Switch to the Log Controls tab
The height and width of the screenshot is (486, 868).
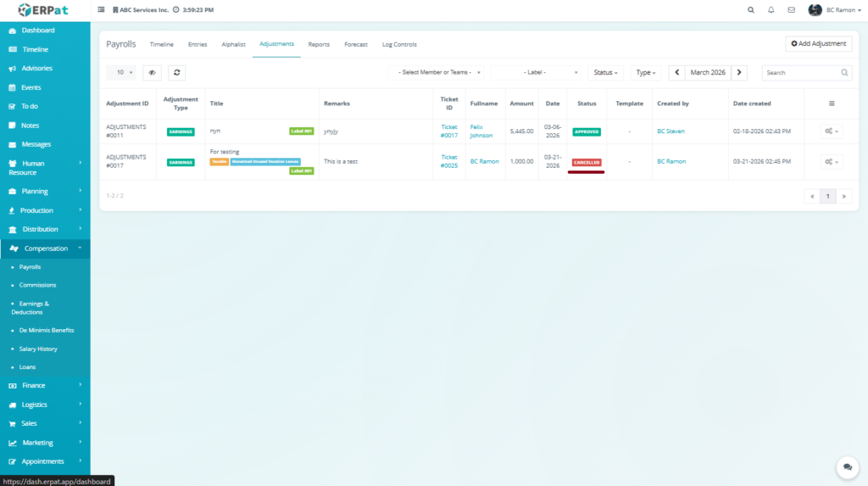click(399, 44)
